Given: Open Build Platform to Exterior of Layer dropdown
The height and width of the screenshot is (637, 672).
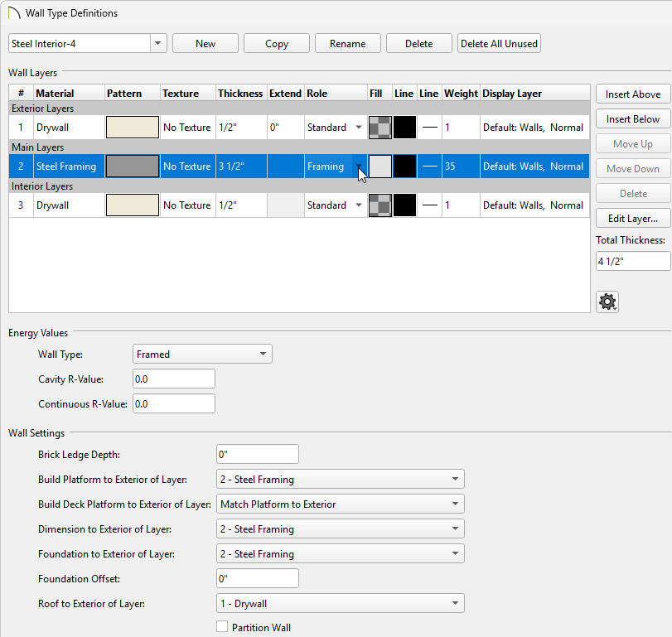Looking at the screenshot, I should [341, 479].
